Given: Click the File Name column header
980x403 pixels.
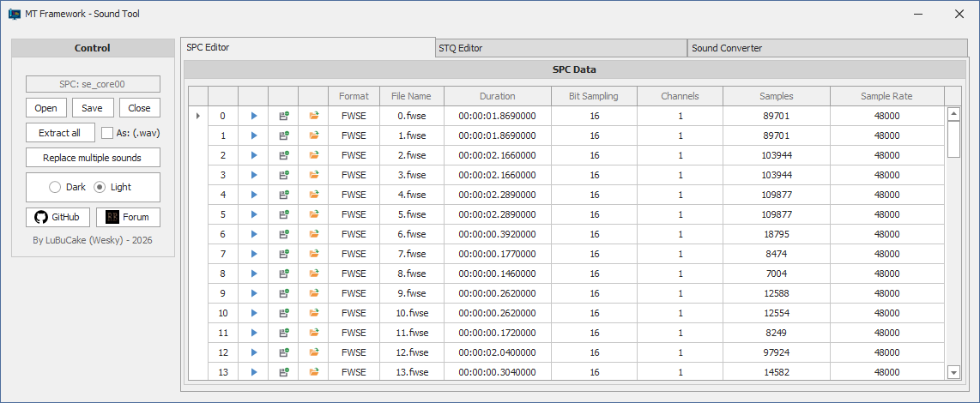Looking at the screenshot, I should [x=411, y=96].
